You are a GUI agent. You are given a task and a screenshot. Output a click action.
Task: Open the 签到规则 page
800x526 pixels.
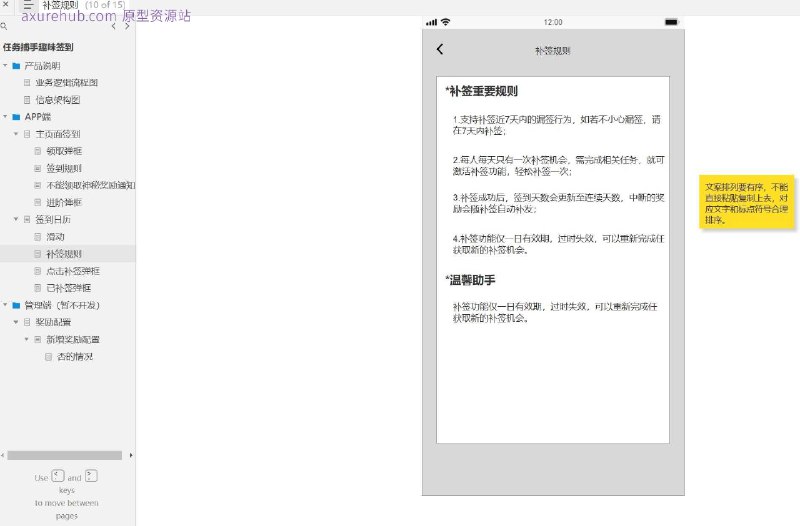tap(64, 168)
